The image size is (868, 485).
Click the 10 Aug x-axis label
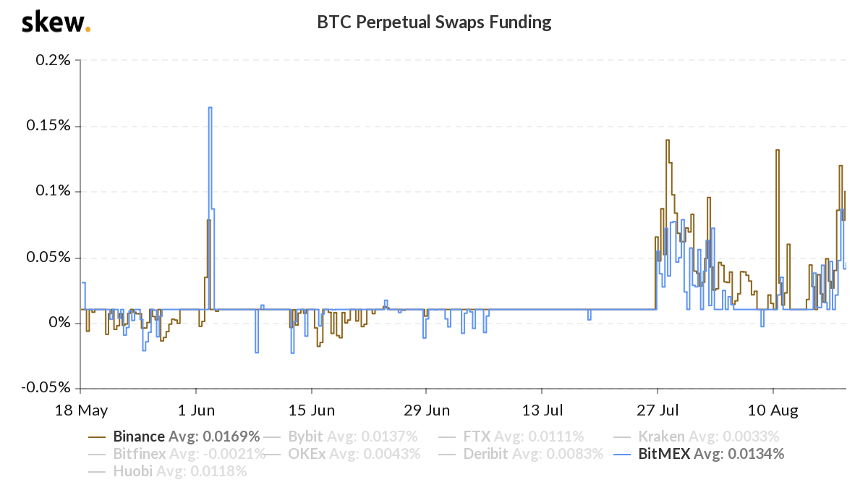tap(773, 410)
